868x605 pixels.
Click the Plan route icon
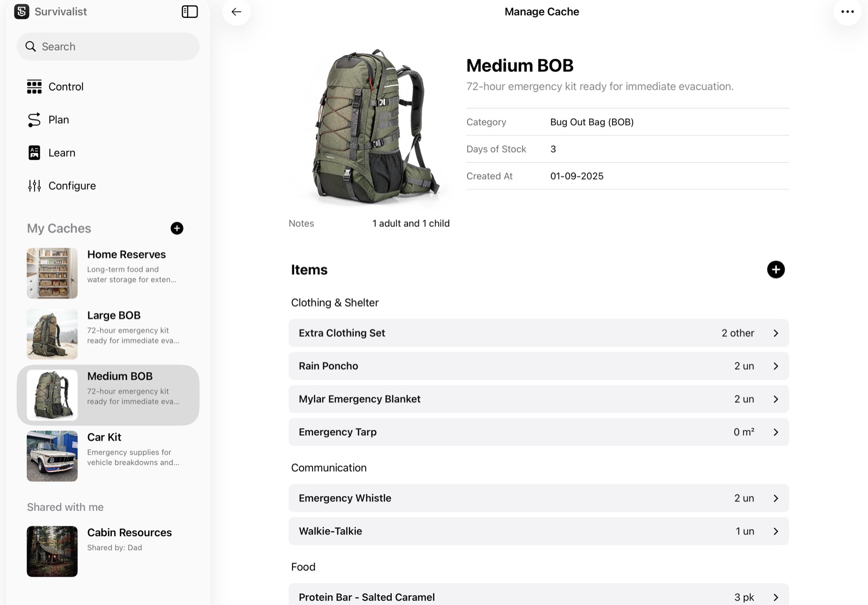coord(34,120)
